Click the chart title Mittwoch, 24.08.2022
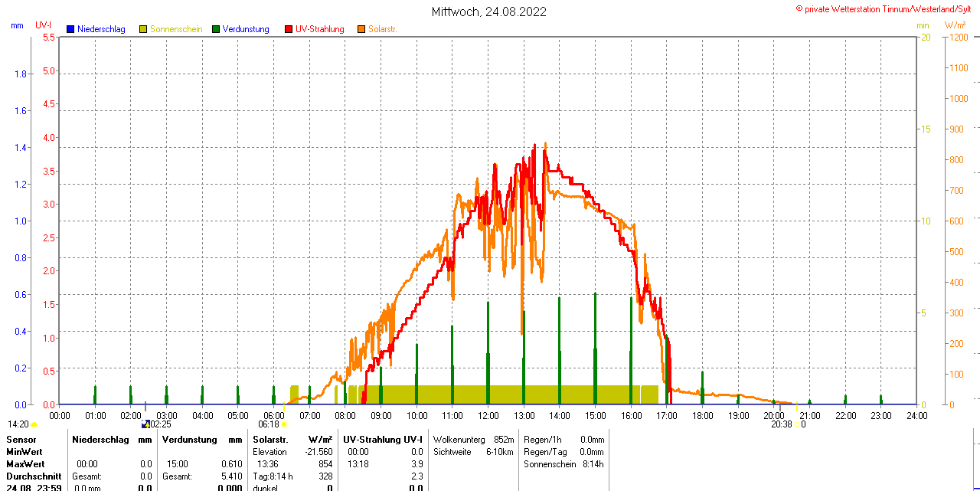This screenshot has width=980, height=491. pos(489,11)
